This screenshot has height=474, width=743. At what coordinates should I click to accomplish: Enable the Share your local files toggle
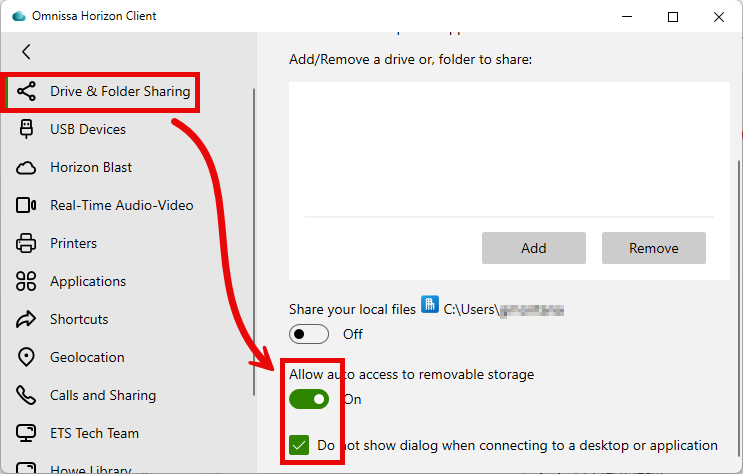click(309, 334)
